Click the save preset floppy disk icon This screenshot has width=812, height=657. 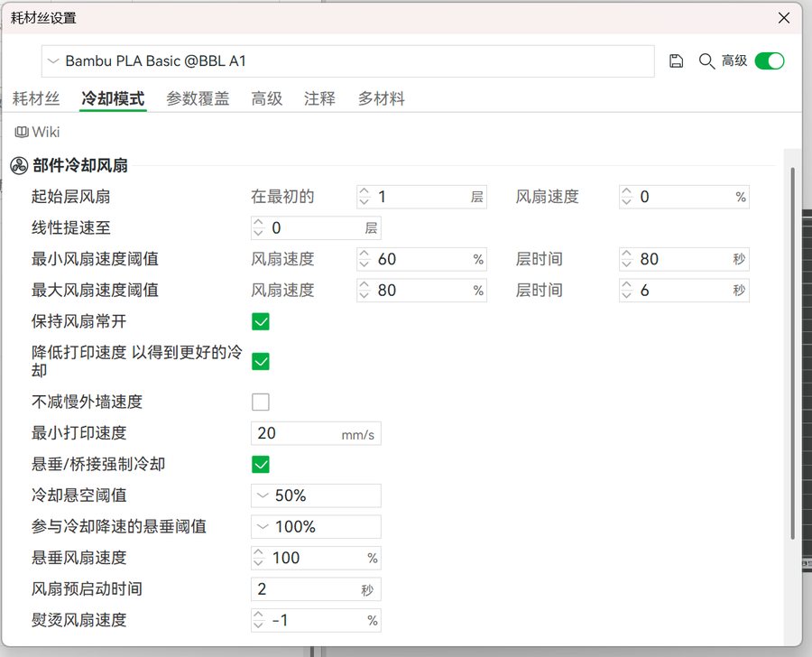(676, 61)
